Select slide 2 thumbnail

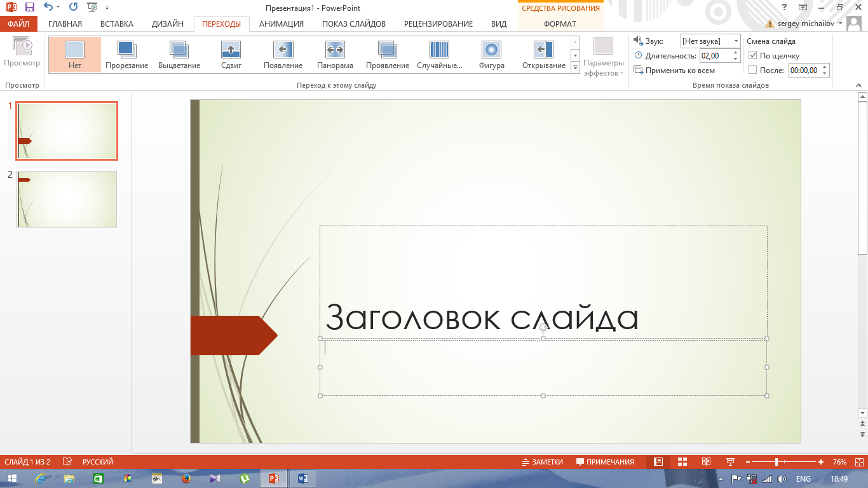click(67, 200)
